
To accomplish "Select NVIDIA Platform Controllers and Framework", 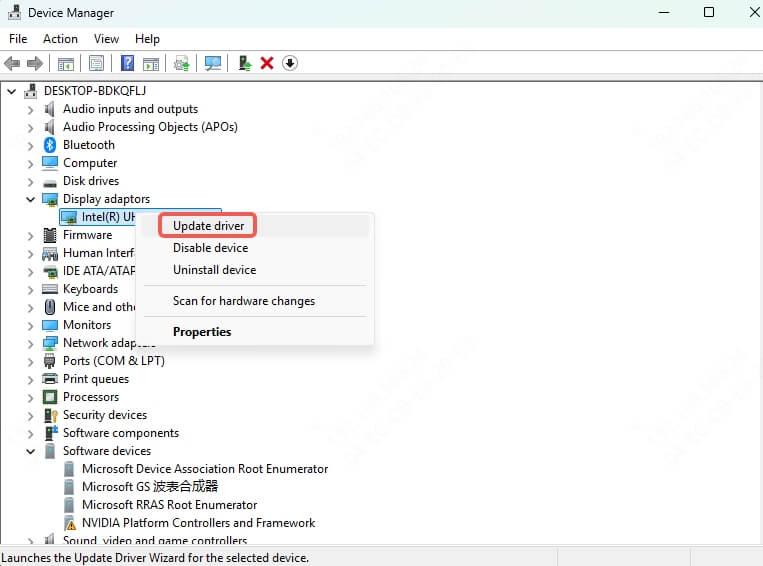I will tap(199, 523).
